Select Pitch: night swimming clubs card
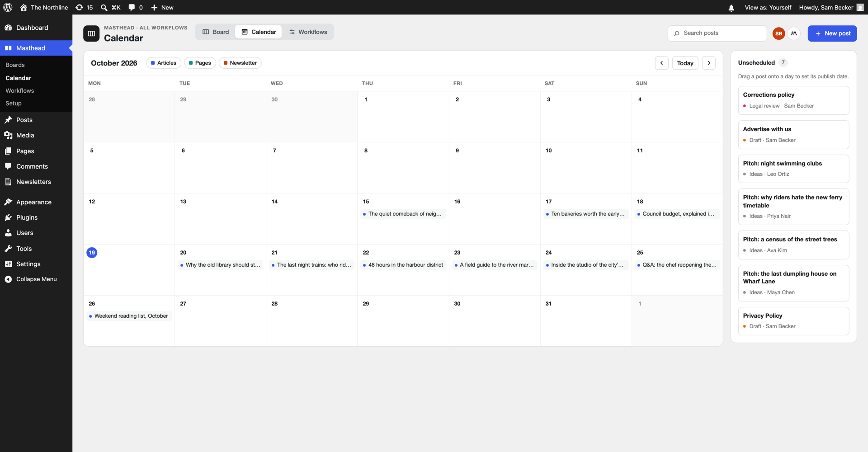The image size is (868, 452). click(793, 169)
